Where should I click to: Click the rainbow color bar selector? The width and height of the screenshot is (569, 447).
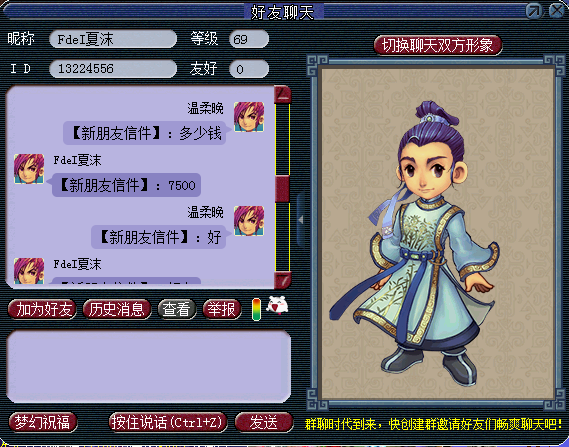(x=256, y=309)
